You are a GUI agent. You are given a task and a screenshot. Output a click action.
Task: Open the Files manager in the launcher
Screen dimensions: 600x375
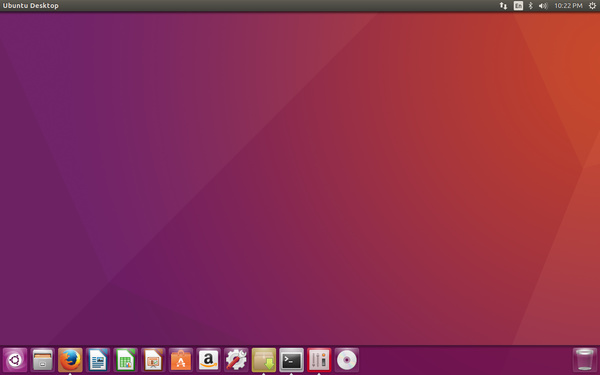tap(42, 360)
